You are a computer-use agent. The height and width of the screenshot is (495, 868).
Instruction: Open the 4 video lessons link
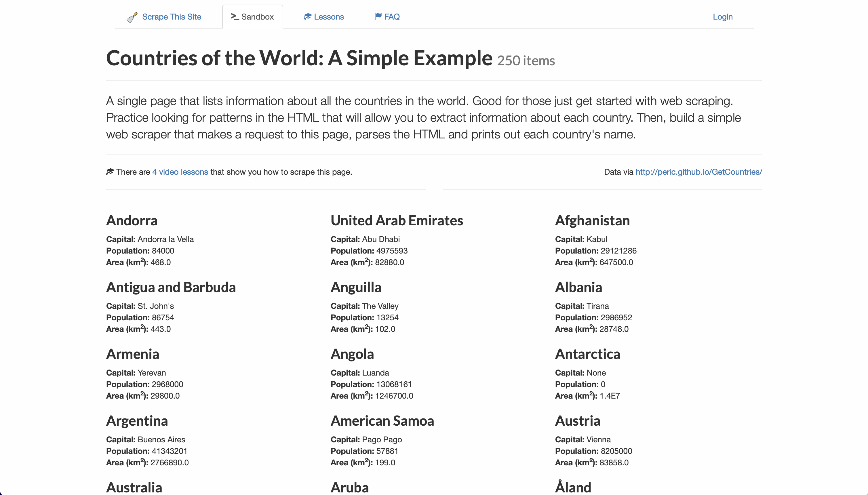tap(180, 172)
